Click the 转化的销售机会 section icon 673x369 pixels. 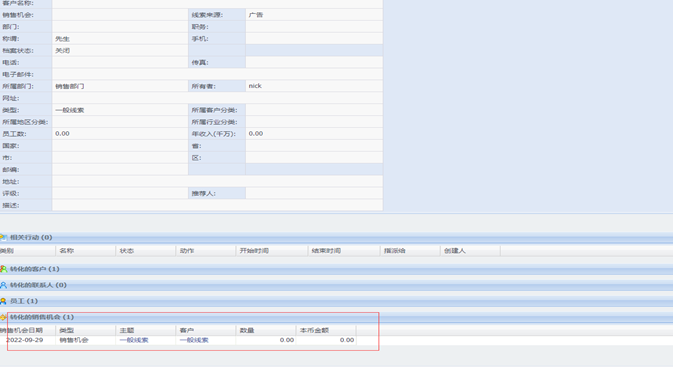point(3,317)
